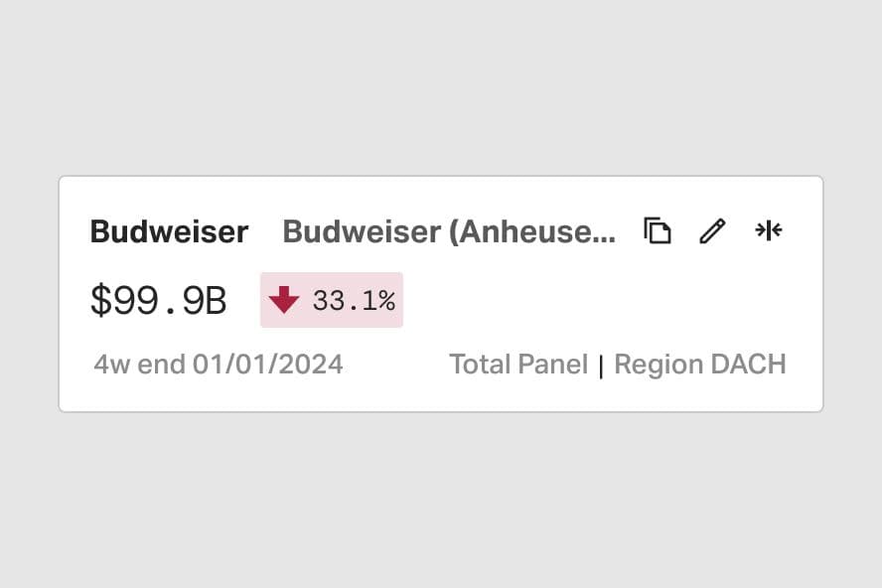Click the 33.1% change percentage
Image resolution: width=882 pixels, height=588 pixels.
(354, 300)
